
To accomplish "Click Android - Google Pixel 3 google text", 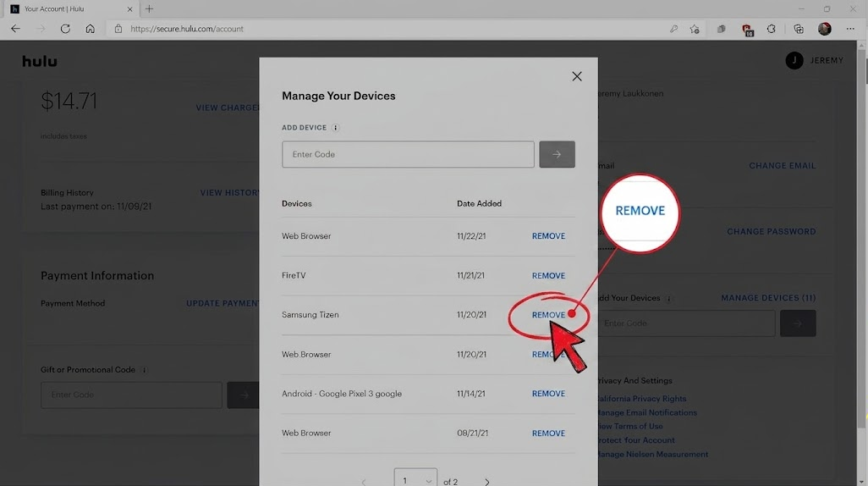I will (x=342, y=394).
